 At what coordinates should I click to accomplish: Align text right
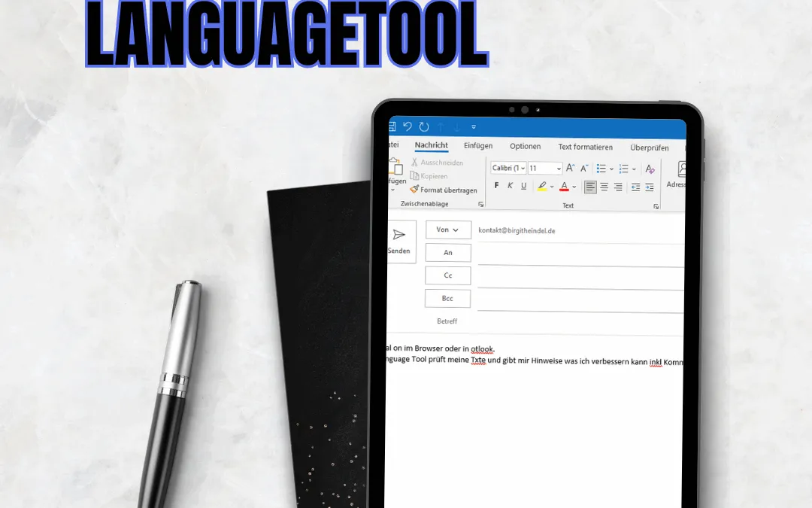click(x=618, y=187)
